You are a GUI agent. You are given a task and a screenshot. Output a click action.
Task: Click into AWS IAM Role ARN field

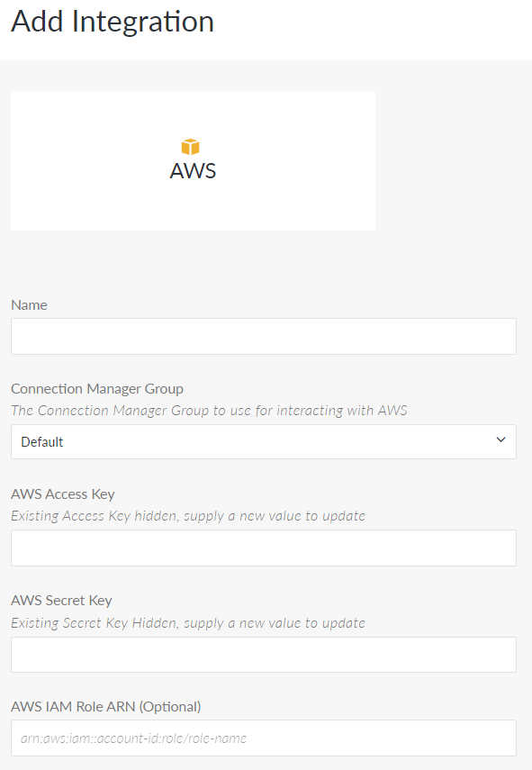pyautogui.click(x=264, y=738)
